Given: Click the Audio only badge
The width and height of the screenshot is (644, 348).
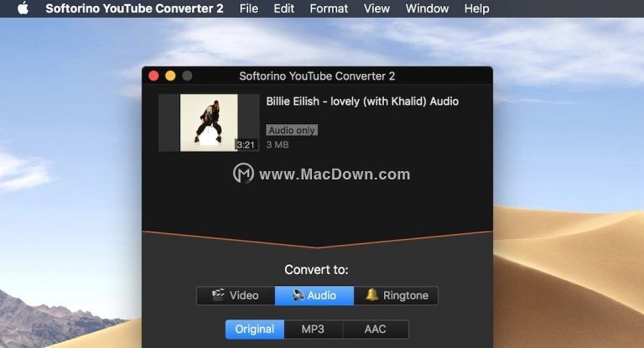Looking at the screenshot, I should (x=292, y=130).
